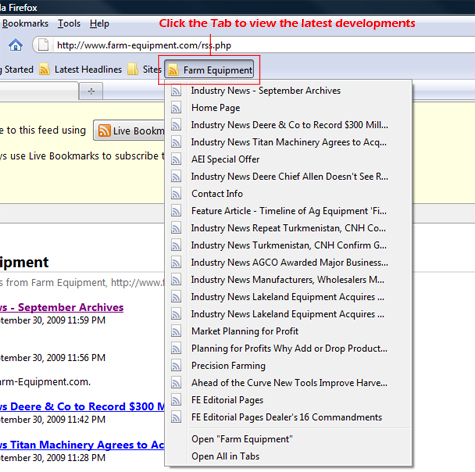Choose Open All in Tabs
The height and width of the screenshot is (472, 475).
pyautogui.click(x=289, y=457)
